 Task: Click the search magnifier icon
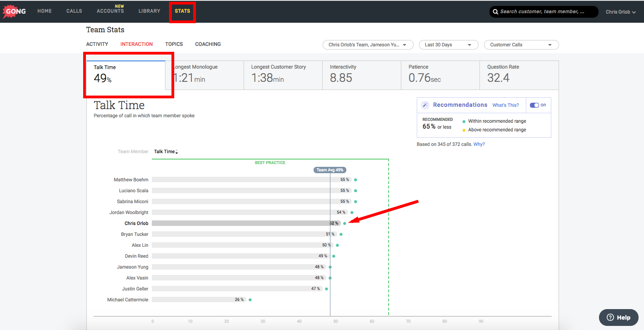[x=495, y=12]
